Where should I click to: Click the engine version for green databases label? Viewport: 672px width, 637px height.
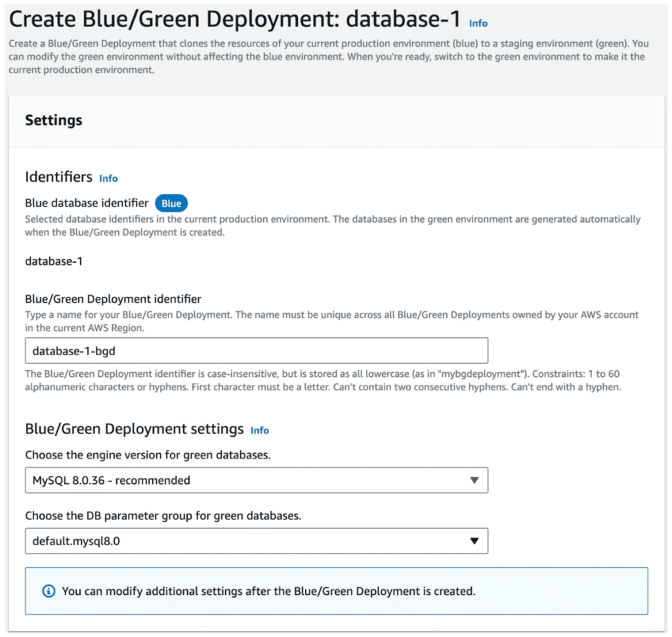[148, 455]
